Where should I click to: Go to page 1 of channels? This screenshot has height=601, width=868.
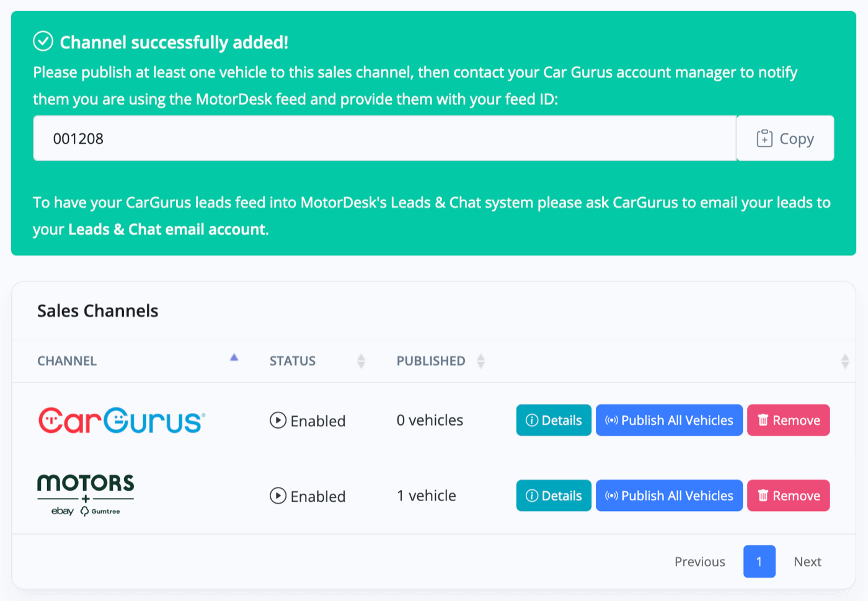coord(759,561)
